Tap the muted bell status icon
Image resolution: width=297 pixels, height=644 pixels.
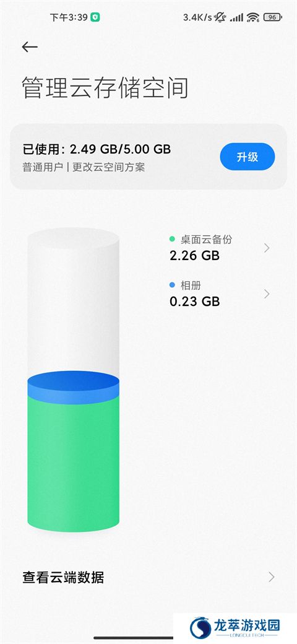[x=221, y=17]
